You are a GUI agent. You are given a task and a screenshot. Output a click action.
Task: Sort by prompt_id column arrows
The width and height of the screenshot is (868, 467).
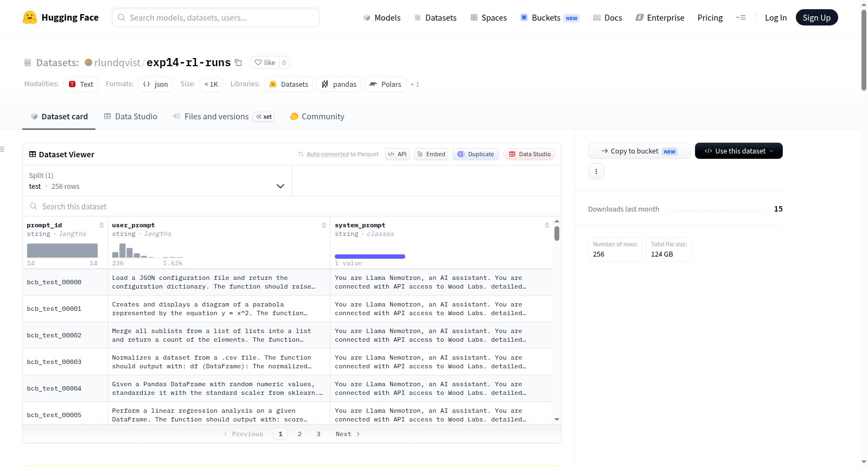pos(101,225)
